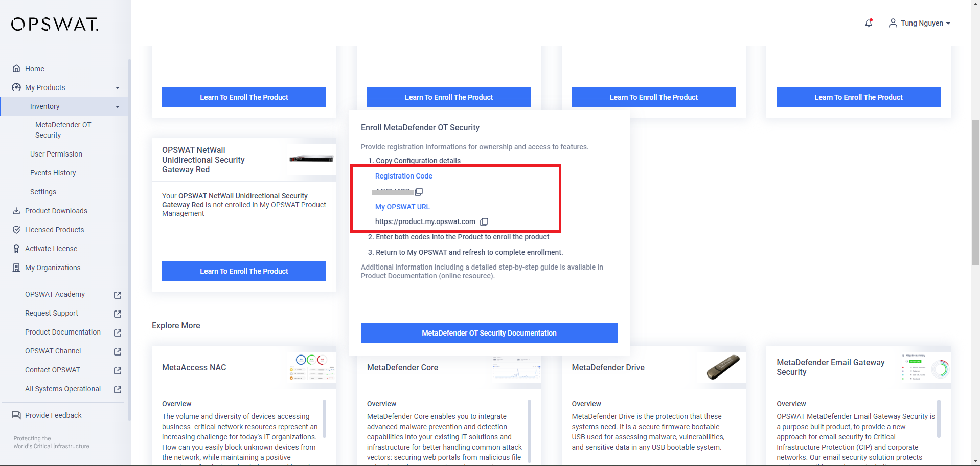This screenshot has width=980, height=466.
Task: Open Request Support link
Action: tap(52, 313)
